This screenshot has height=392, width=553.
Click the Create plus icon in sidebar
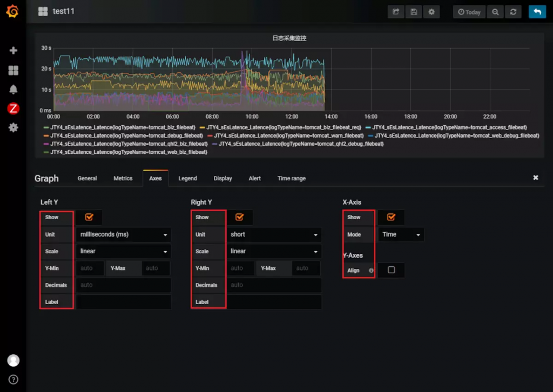[14, 50]
